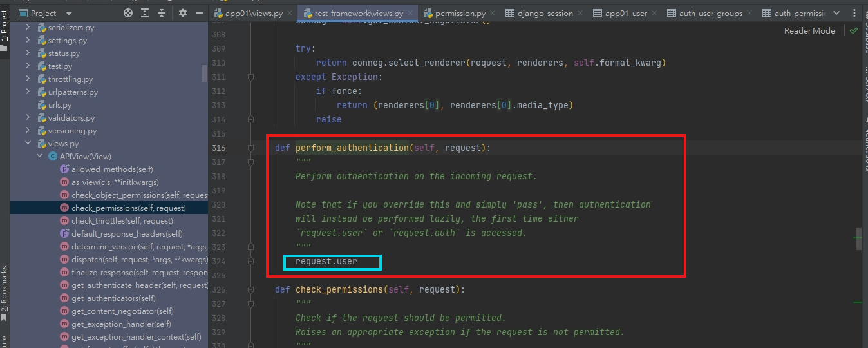Click Expand All in Project panel
Viewport: 868px width, 348px height.
tap(145, 13)
